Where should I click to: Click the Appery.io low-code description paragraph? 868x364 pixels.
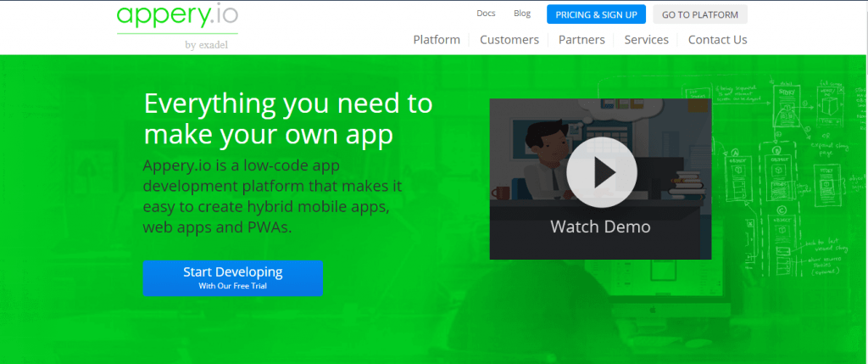pyautogui.click(x=272, y=197)
